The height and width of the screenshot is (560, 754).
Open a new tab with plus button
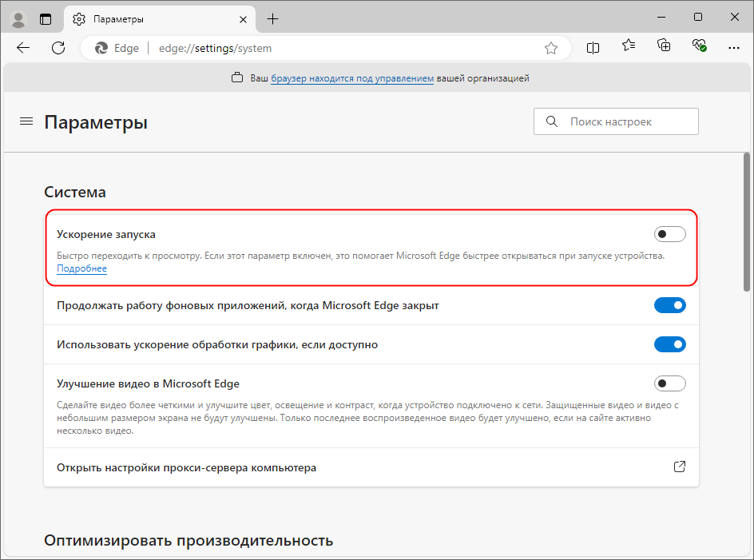[x=272, y=19]
